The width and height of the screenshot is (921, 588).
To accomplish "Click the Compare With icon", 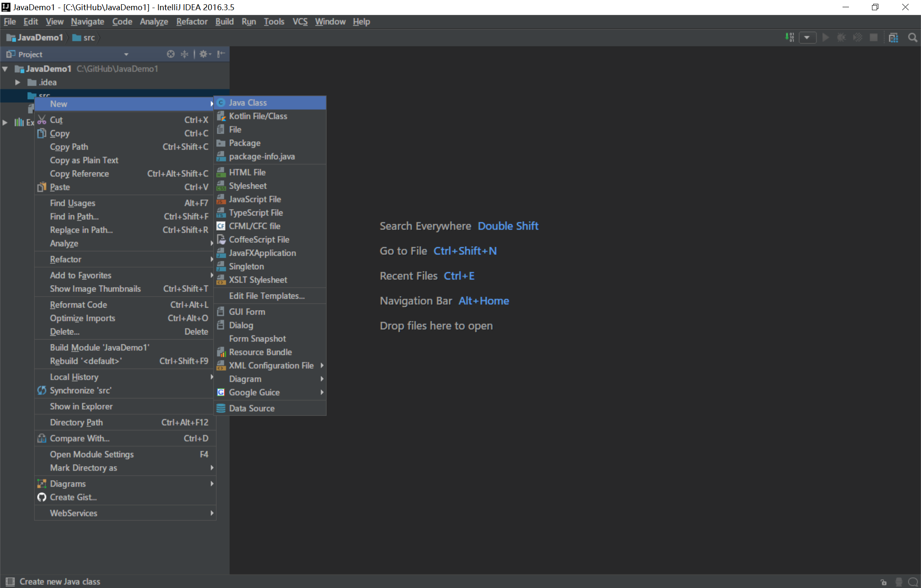I will (x=42, y=438).
